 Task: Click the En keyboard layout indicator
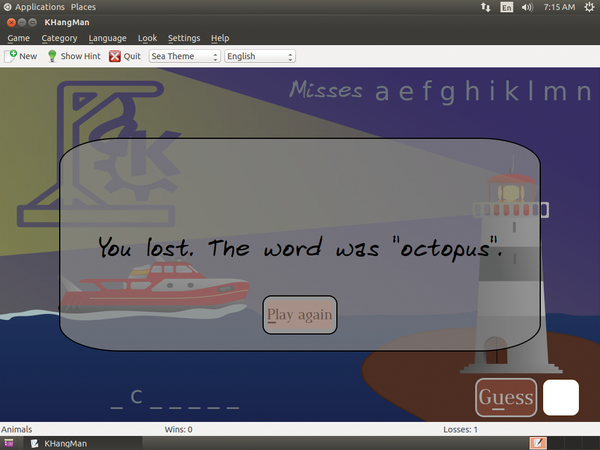pyautogui.click(x=506, y=7)
